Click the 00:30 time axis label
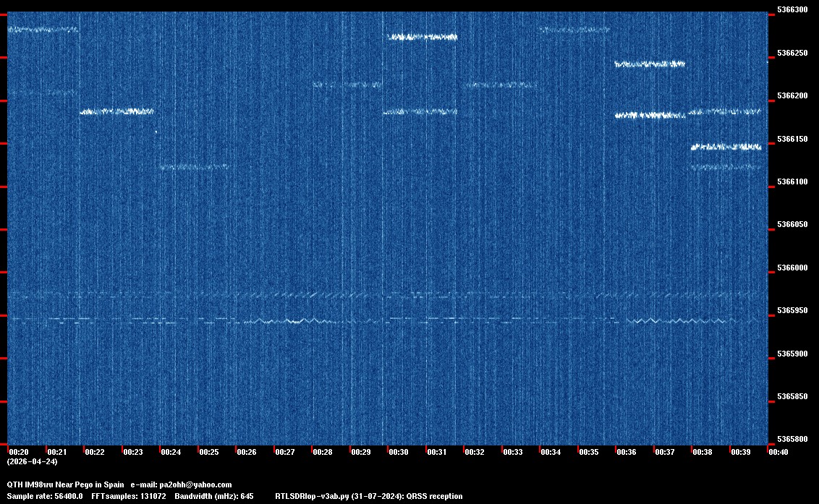The width and height of the screenshot is (819, 504). [x=399, y=452]
